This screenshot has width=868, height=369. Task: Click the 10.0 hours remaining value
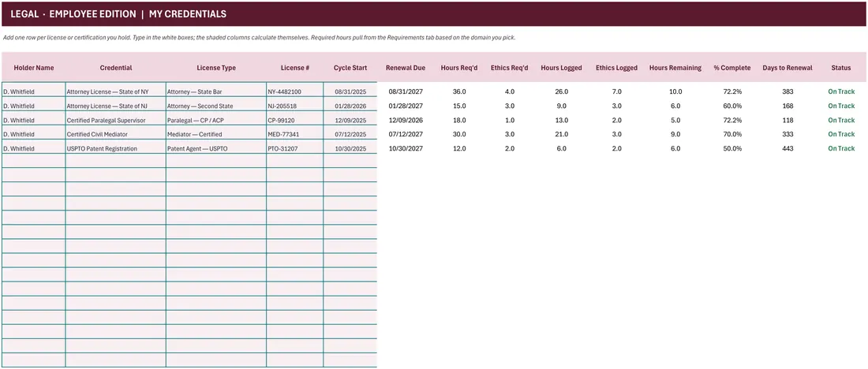click(675, 91)
